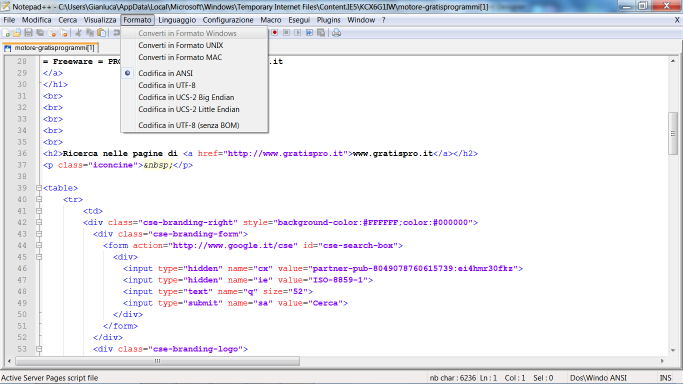Click the Run macro multiple times icon
The width and height of the screenshot is (683, 384).
309,33
